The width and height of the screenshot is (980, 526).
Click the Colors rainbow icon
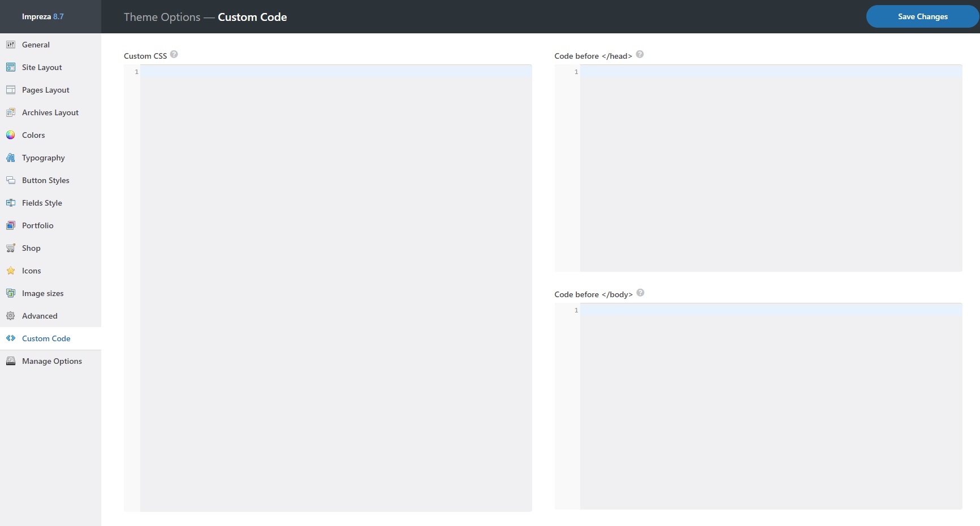tap(11, 135)
